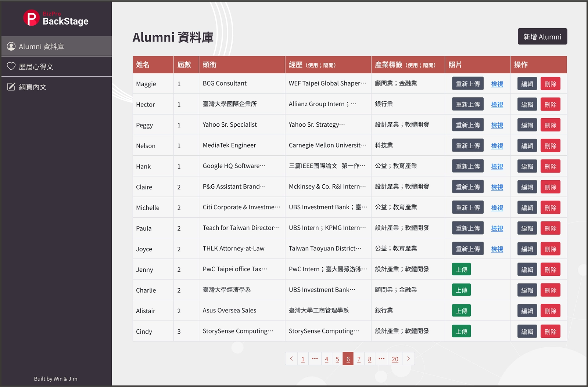Jump to page 8 in pagination

click(x=370, y=359)
